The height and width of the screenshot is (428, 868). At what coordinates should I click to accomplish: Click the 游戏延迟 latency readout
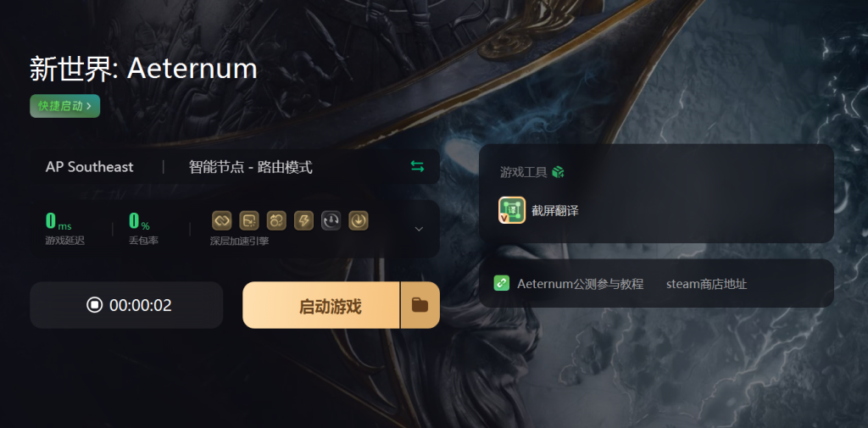(64, 229)
